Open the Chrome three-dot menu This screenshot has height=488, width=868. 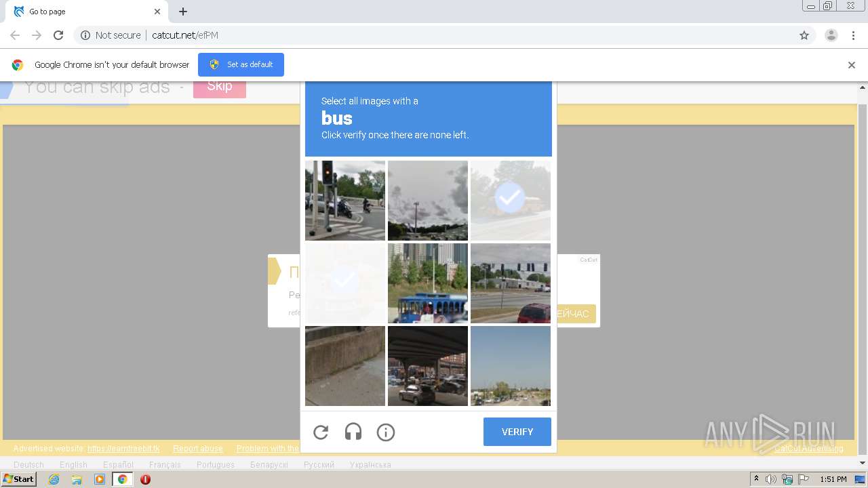click(853, 35)
